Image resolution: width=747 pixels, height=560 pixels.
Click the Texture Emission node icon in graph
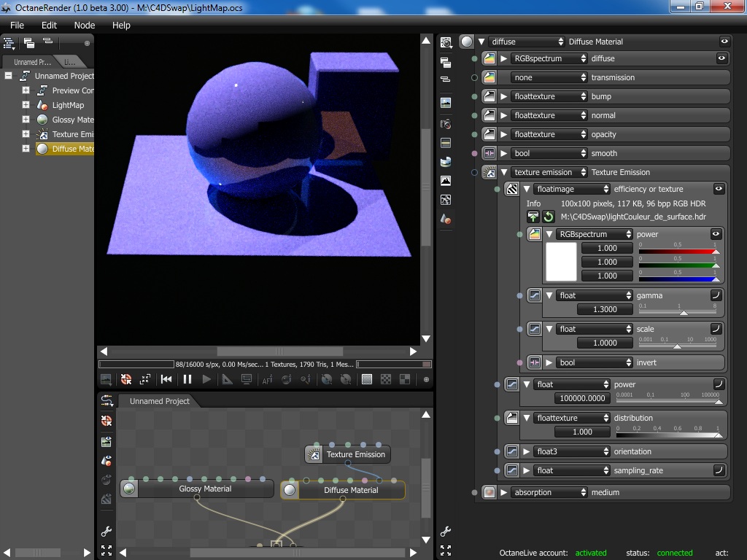(x=314, y=455)
